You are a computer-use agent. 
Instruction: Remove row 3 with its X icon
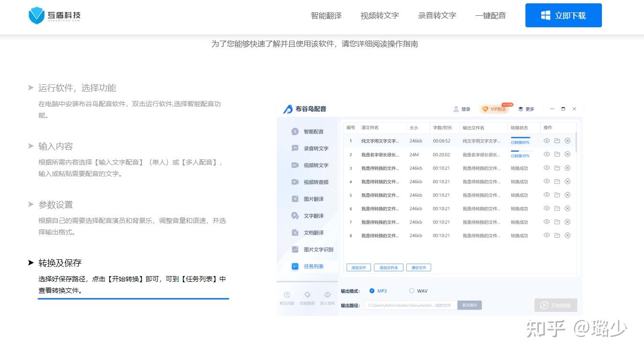click(568, 168)
